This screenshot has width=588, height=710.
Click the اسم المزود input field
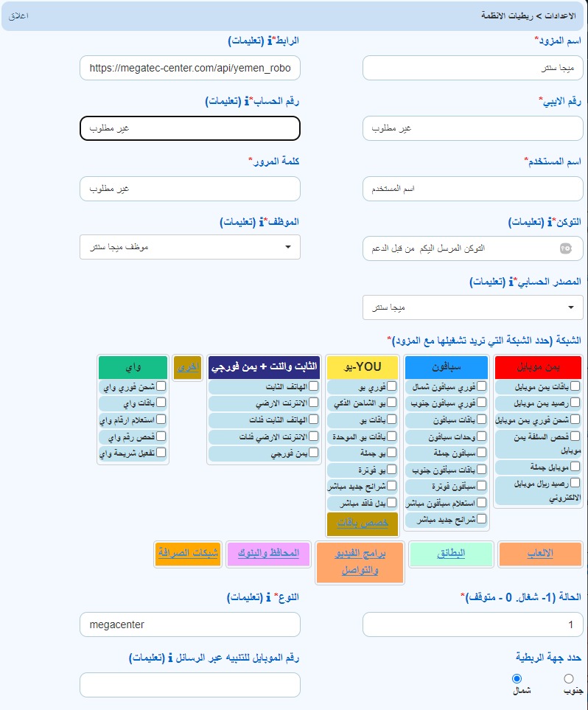click(x=472, y=68)
